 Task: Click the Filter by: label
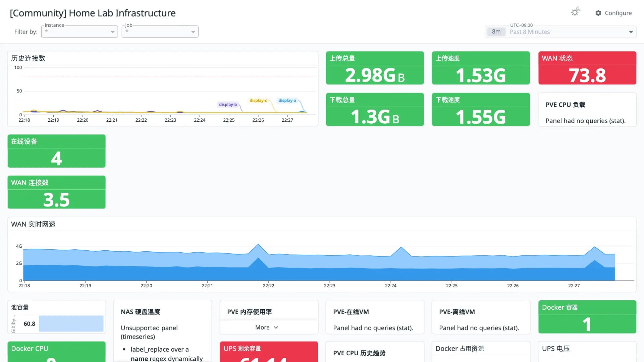coord(26,32)
